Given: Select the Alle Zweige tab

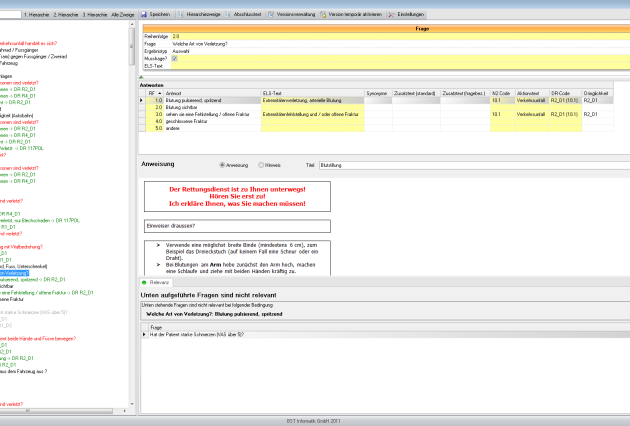Looking at the screenshot, I should click(123, 14).
